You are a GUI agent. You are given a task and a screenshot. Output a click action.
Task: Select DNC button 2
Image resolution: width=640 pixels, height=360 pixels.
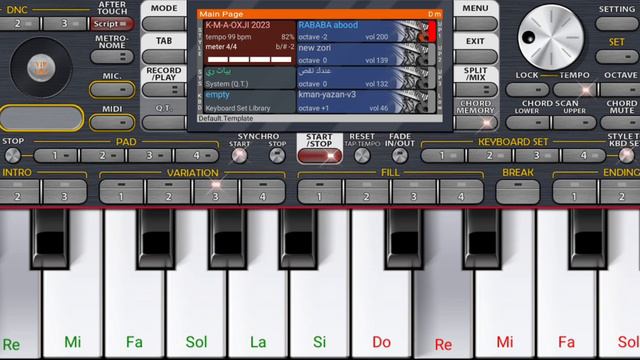[x=19, y=24]
